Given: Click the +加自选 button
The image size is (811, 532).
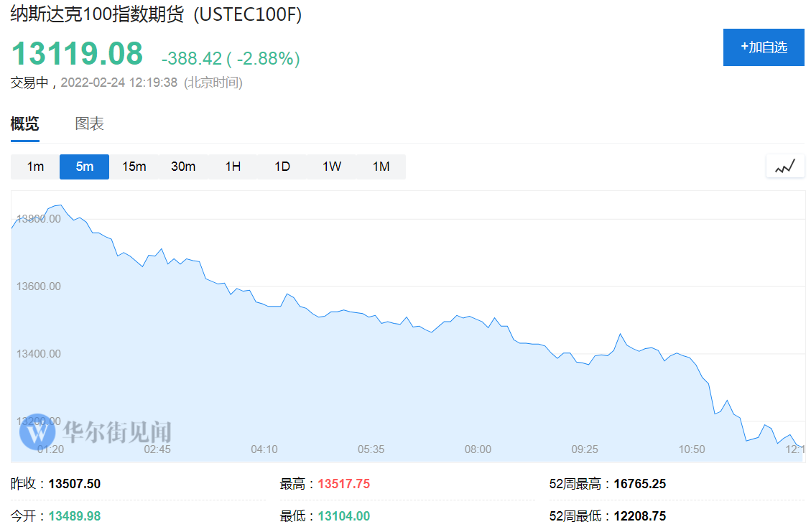Looking at the screenshot, I should click(764, 47).
